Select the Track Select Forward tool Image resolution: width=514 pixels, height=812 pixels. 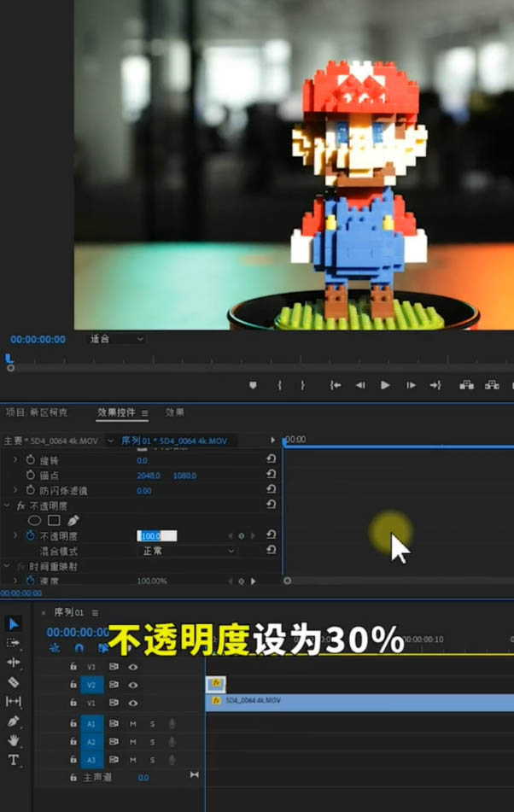point(13,642)
